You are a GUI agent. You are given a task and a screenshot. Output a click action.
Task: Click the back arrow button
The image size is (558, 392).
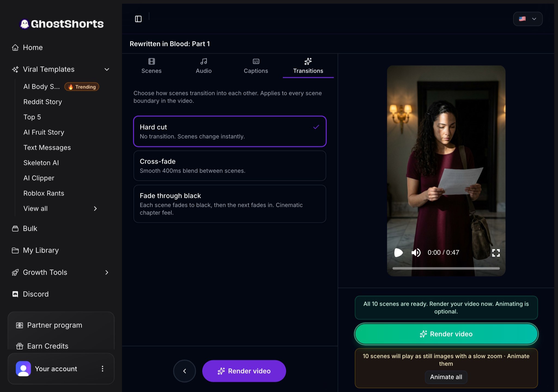(184, 371)
